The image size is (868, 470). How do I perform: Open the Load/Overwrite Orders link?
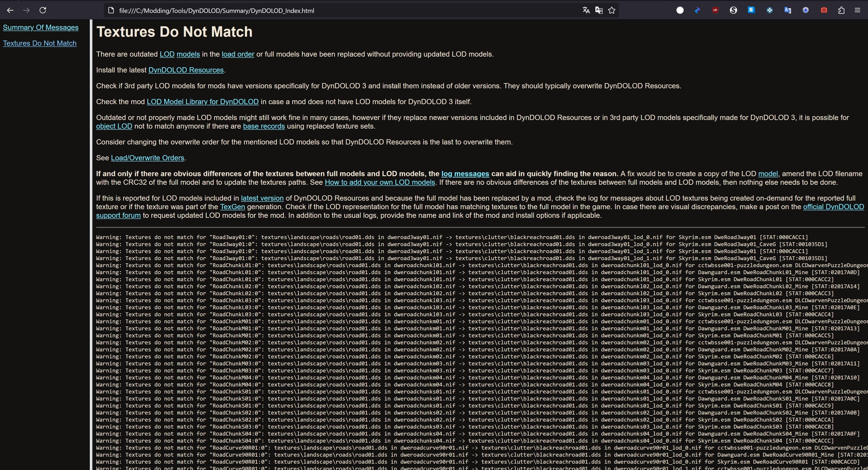coord(147,158)
